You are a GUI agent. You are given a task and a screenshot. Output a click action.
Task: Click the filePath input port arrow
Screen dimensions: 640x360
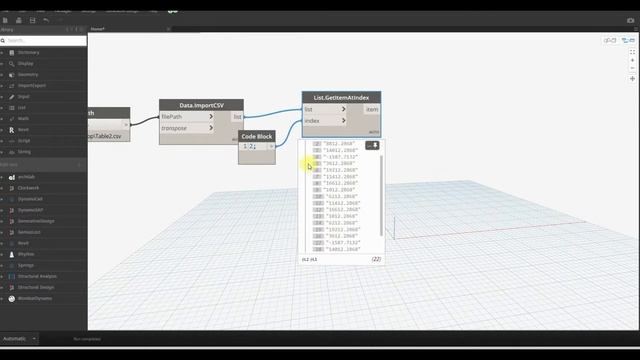point(211,117)
